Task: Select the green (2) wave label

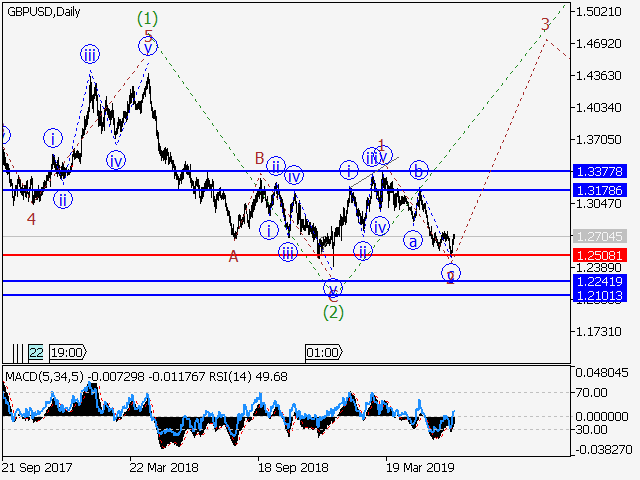Action: 333,312
